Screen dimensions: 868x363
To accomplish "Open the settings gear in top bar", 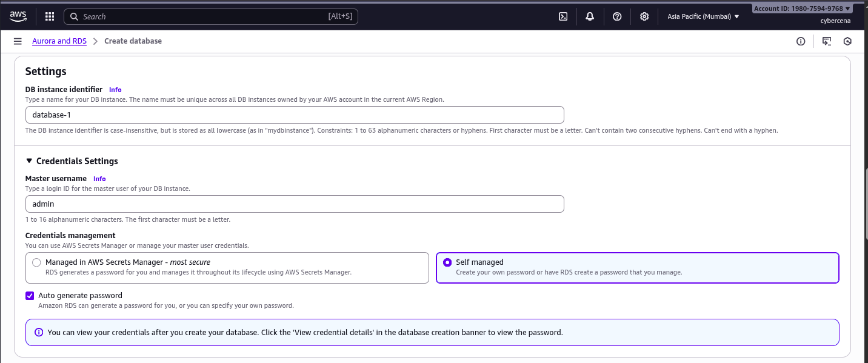I will coord(644,16).
